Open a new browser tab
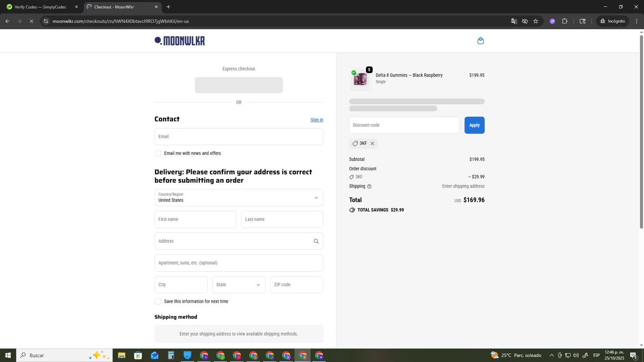Screen dimensions: 644x362 point(168,7)
